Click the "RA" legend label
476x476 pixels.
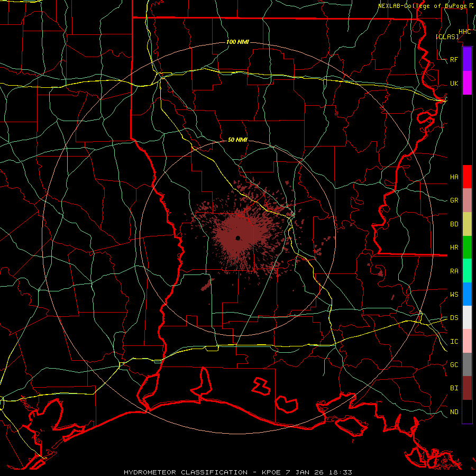pyautogui.click(x=454, y=271)
